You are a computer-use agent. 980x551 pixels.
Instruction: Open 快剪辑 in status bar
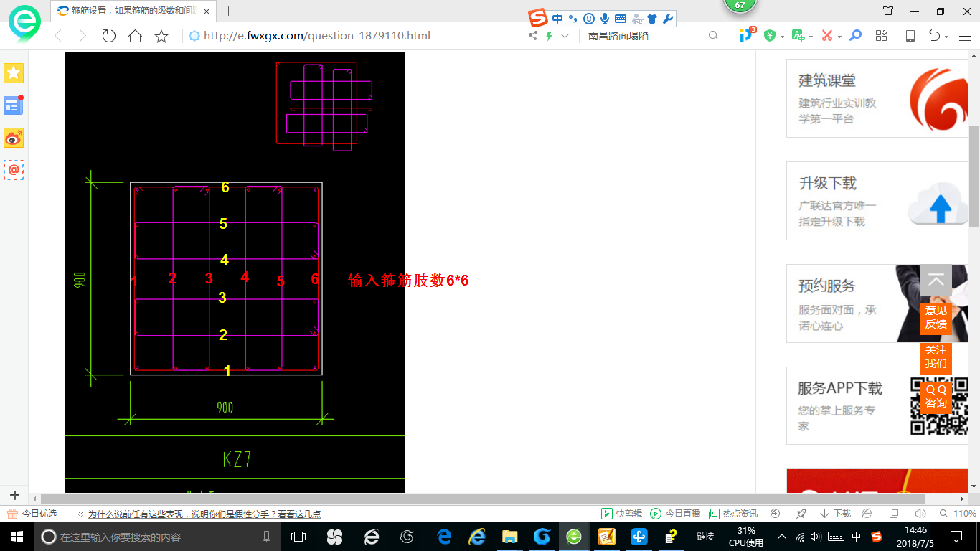tap(622, 514)
